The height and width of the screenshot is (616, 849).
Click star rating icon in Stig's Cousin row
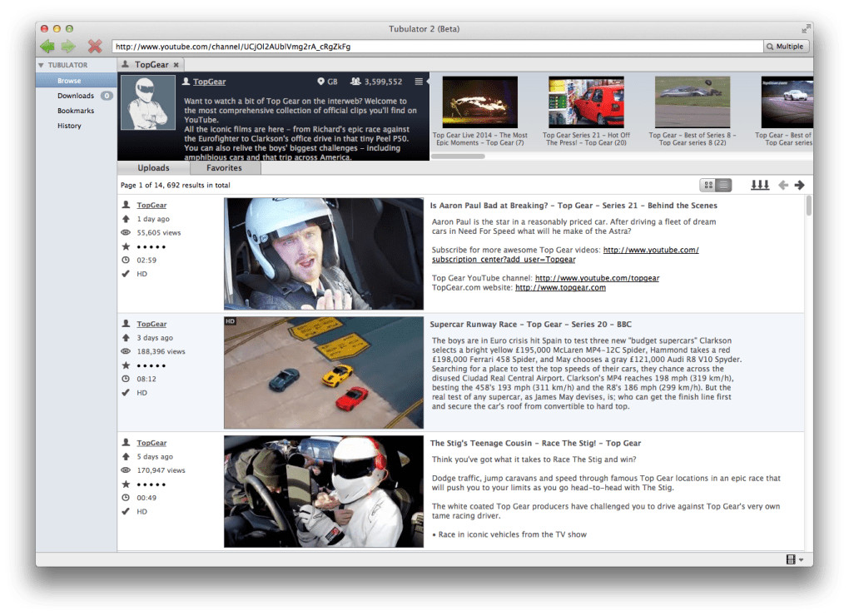(x=126, y=484)
